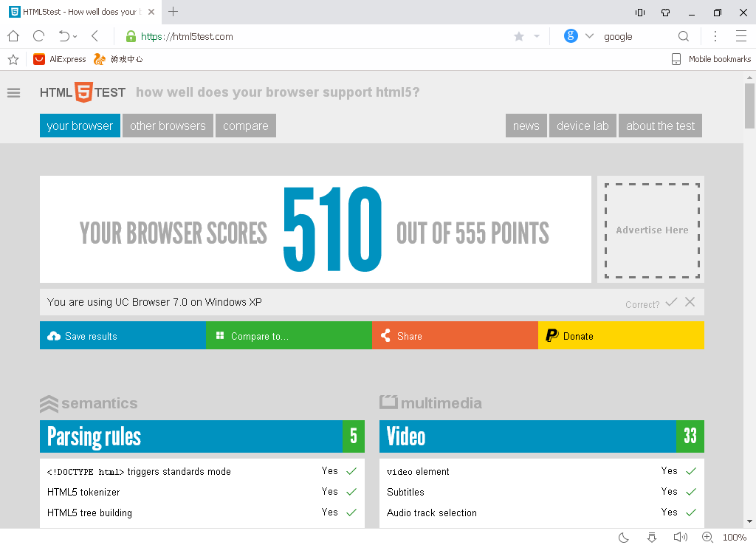The image size is (756, 545).
Task: Click the yellow Donate button
Action: pos(621,335)
